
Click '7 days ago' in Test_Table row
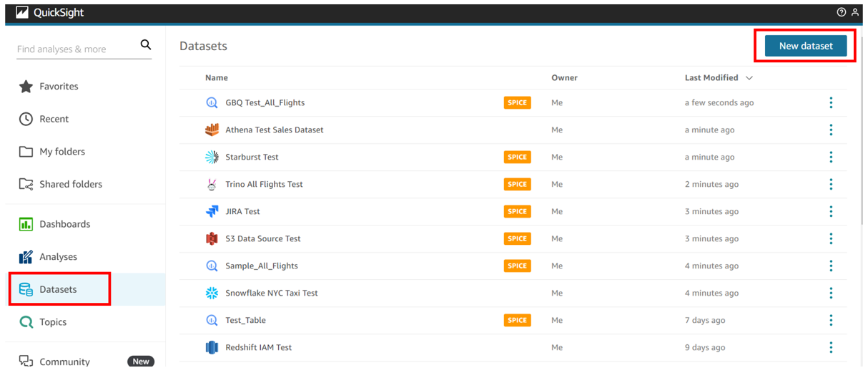[705, 321]
